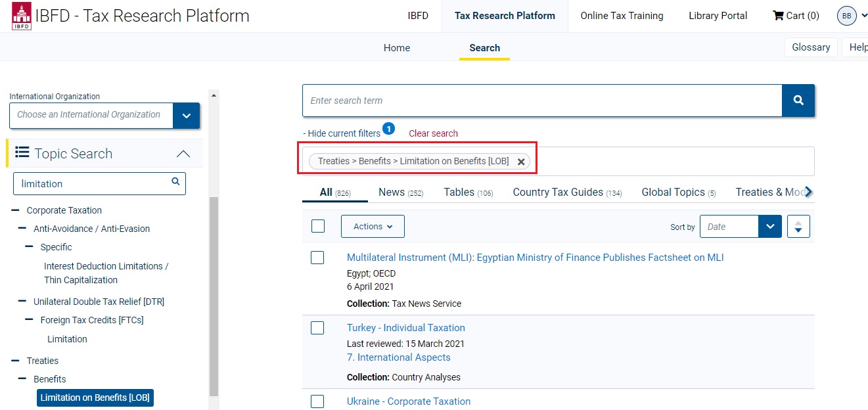Click the active filters count badge
Image resolution: width=868 pixels, height=410 pixels.
click(x=388, y=129)
